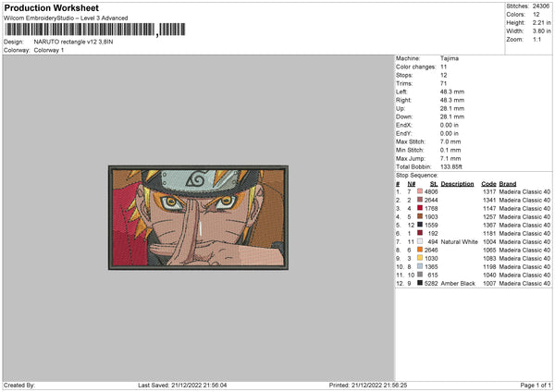The height and width of the screenshot is (392, 555).
Task: Click the Total Bobbin value '133.85ft'
Action: (x=451, y=166)
